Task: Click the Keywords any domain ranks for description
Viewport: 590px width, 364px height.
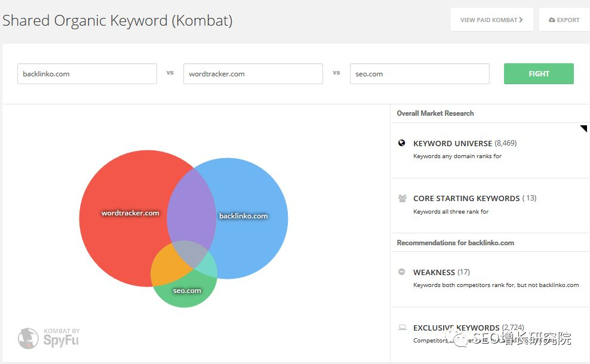Action: [457, 156]
